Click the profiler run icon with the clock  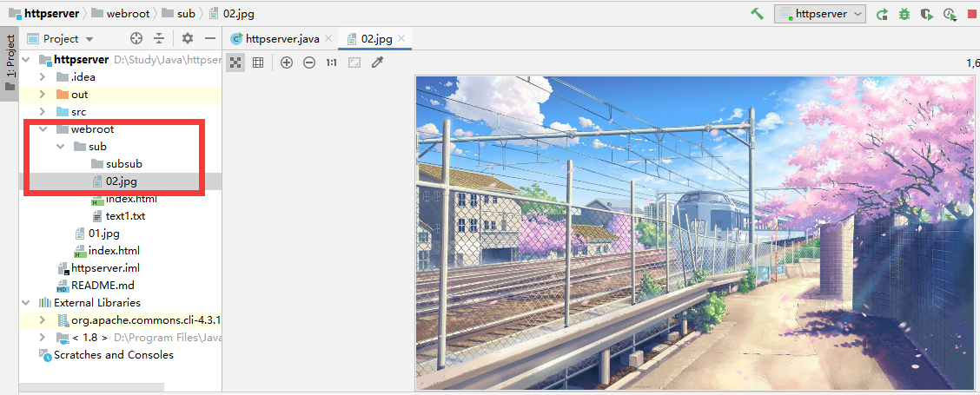click(950, 15)
